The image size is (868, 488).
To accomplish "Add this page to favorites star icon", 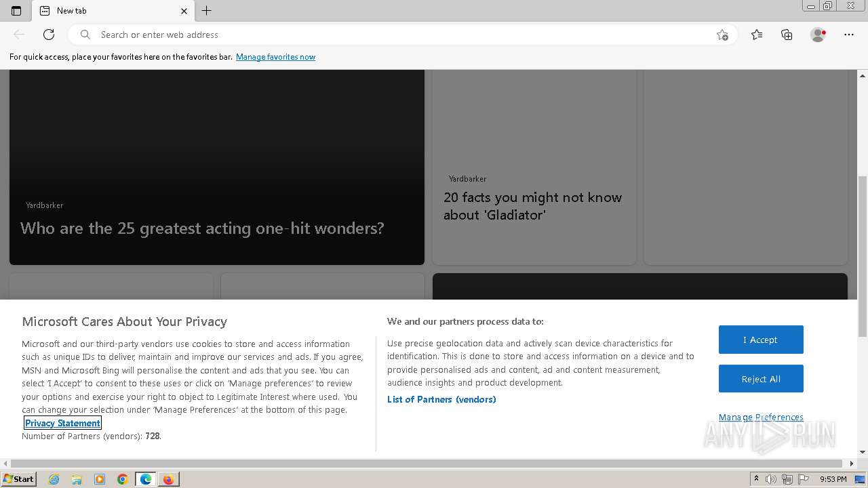I will click(x=722, y=35).
